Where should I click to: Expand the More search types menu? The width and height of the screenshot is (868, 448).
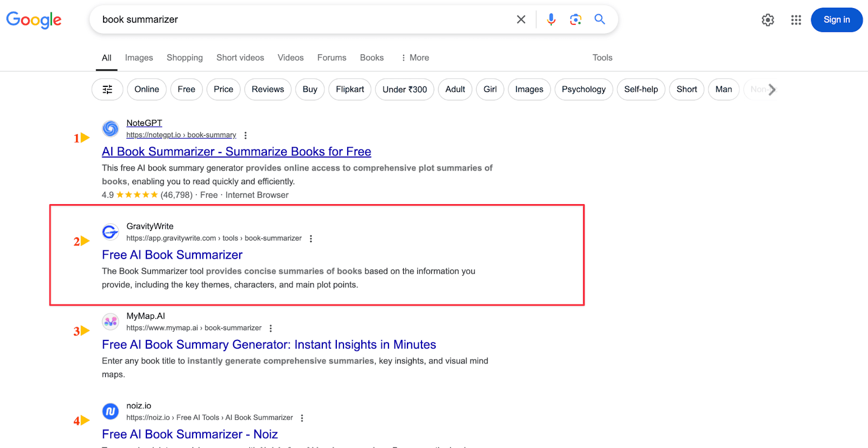pyautogui.click(x=415, y=58)
